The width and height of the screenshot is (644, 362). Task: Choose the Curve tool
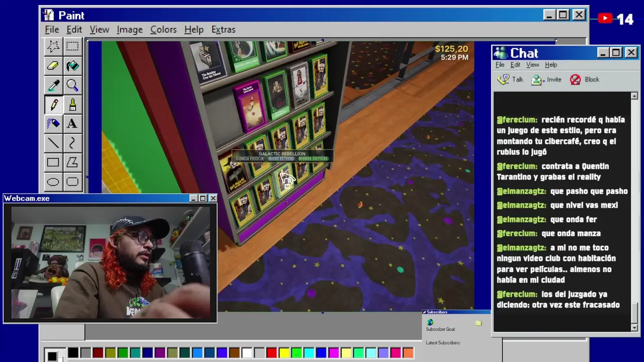[x=72, y=143]
